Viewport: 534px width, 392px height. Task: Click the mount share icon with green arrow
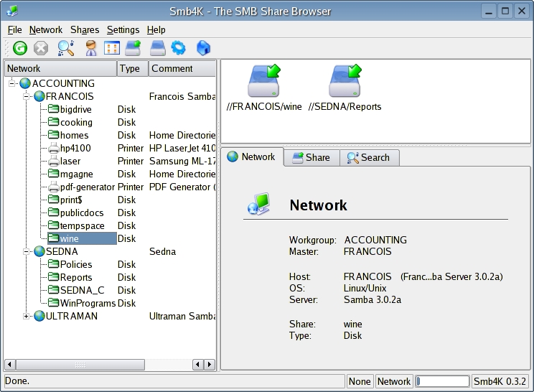tap(133, 48)
